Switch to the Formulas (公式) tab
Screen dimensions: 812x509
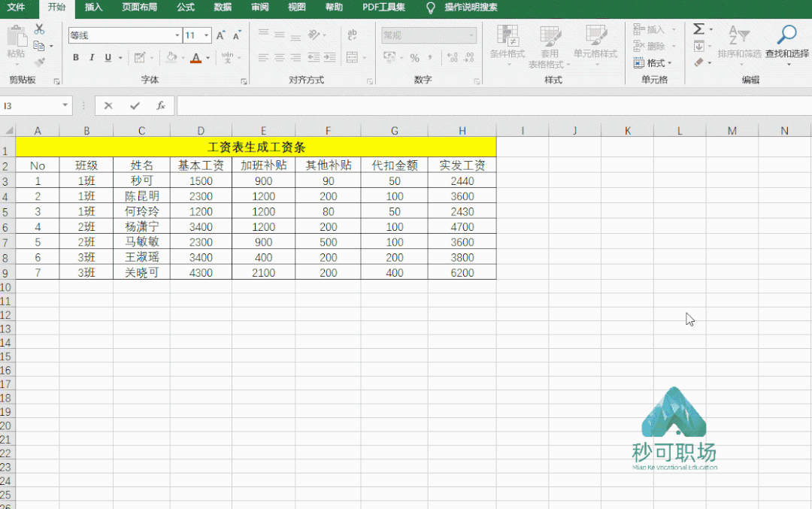(186, 8)
